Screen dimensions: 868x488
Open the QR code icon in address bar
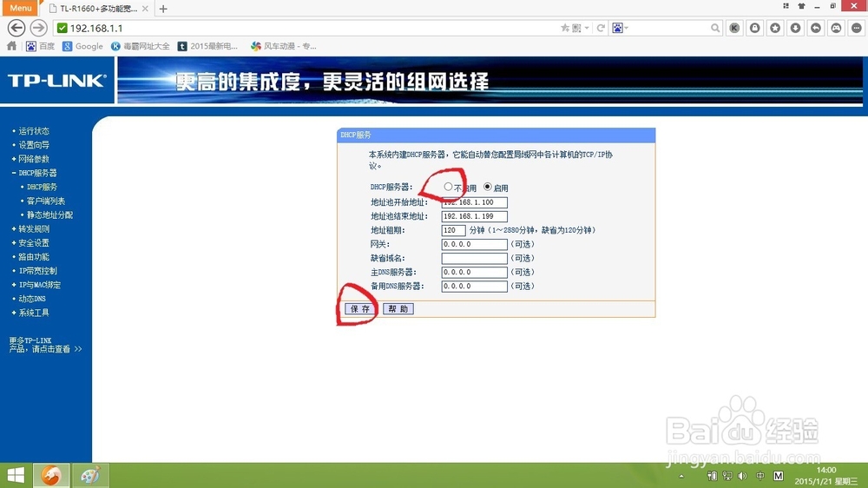click(x=576, y=28)
